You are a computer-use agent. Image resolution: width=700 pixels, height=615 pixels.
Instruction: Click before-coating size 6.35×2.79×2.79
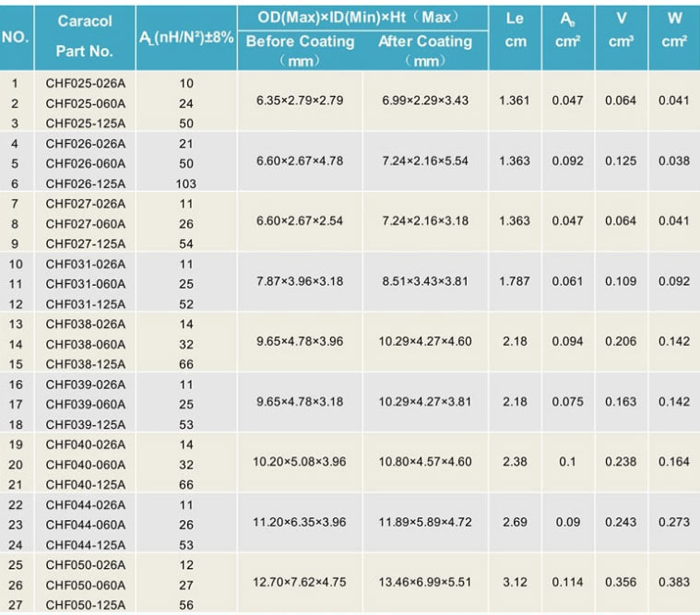[x=300, y=101]
